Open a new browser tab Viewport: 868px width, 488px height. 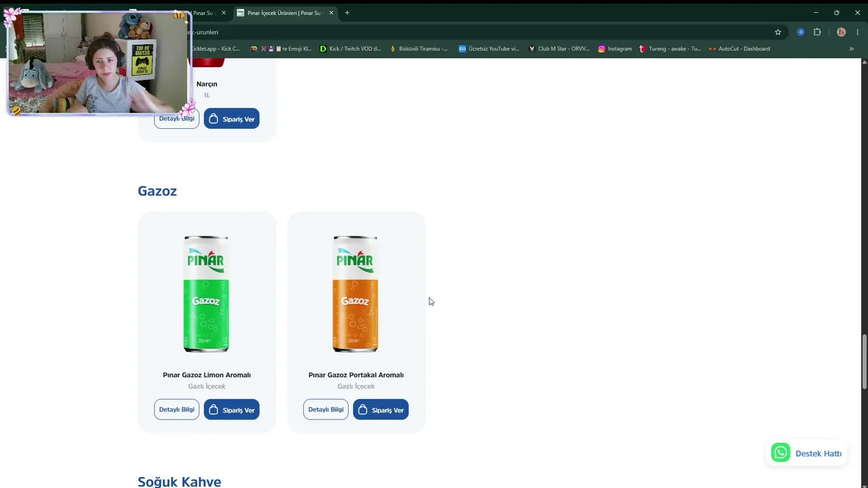(347, 13)
